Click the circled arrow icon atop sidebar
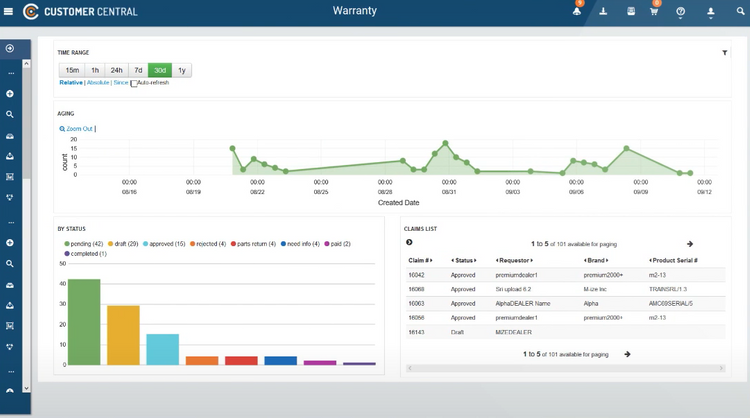This screenshot has width=750, height=418. pos(10,48)
